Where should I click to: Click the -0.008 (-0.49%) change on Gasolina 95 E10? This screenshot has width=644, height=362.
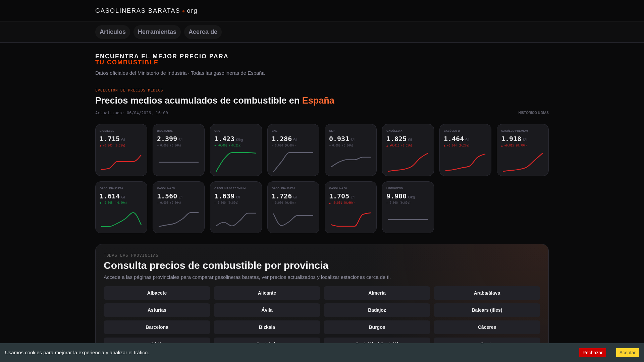click(x=113, y=203)
